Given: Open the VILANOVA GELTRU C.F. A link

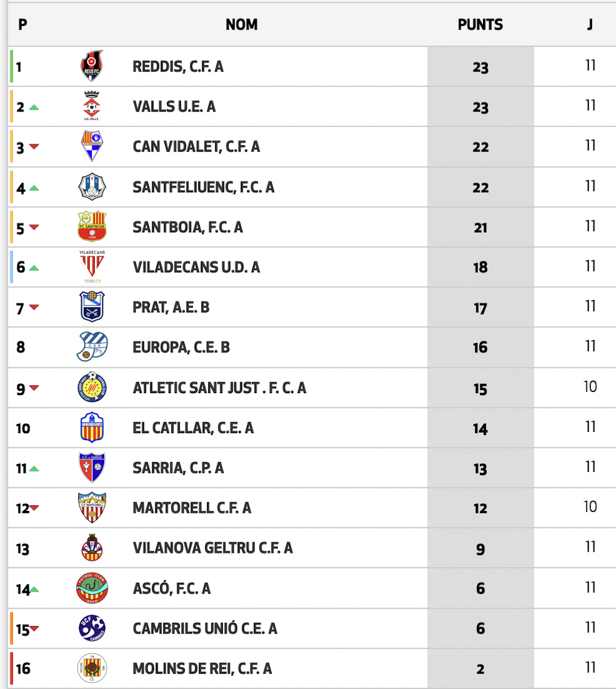Looking at the screenshot, I should (213, 548).
